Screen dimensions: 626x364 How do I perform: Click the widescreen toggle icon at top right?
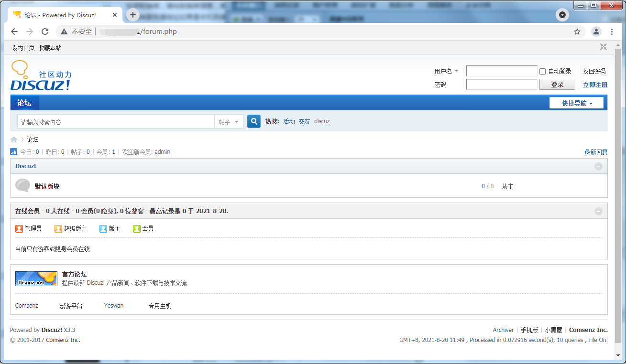pos(604,47)
